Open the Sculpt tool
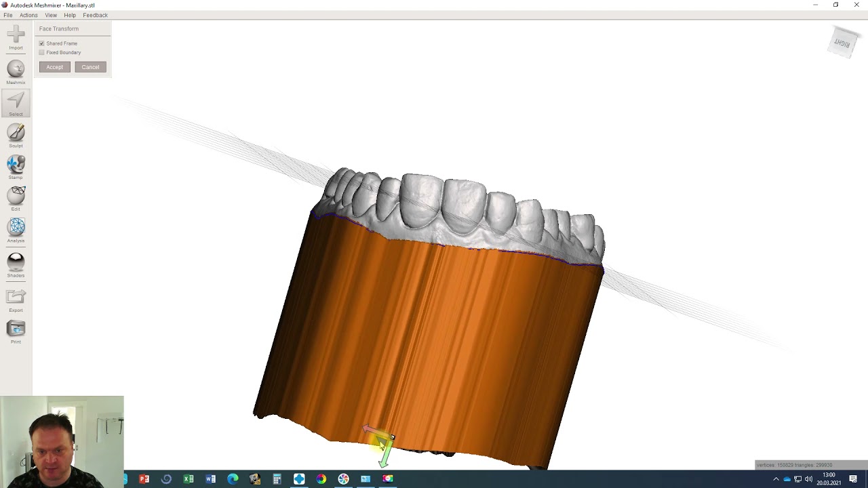Screen dimensions: 868x488 pyautogui.click(x=16, y=136)
